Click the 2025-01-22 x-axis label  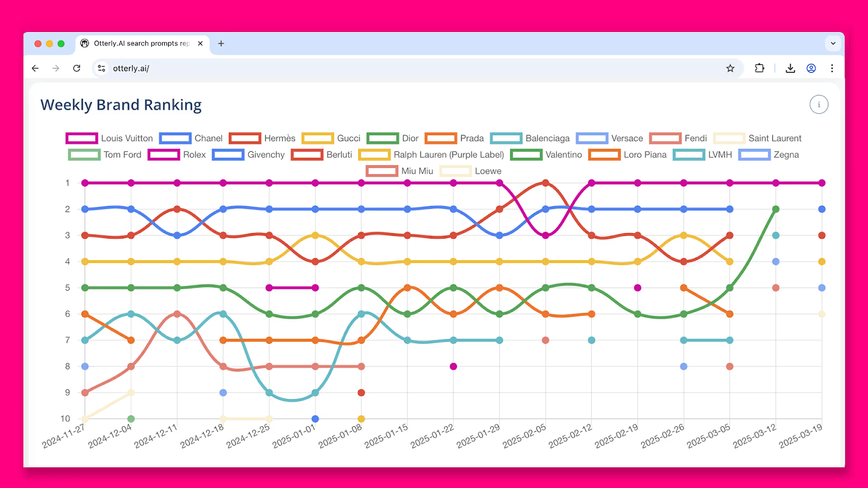tap(432, 436)
